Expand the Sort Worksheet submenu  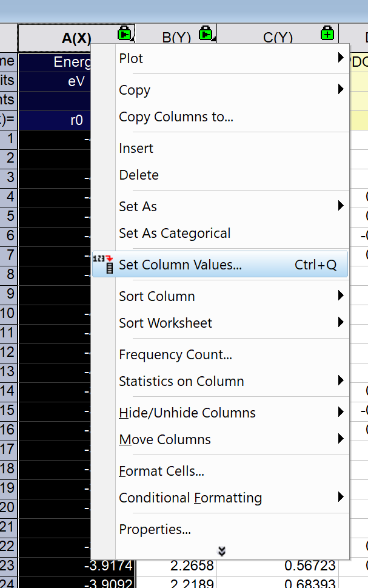166,323
